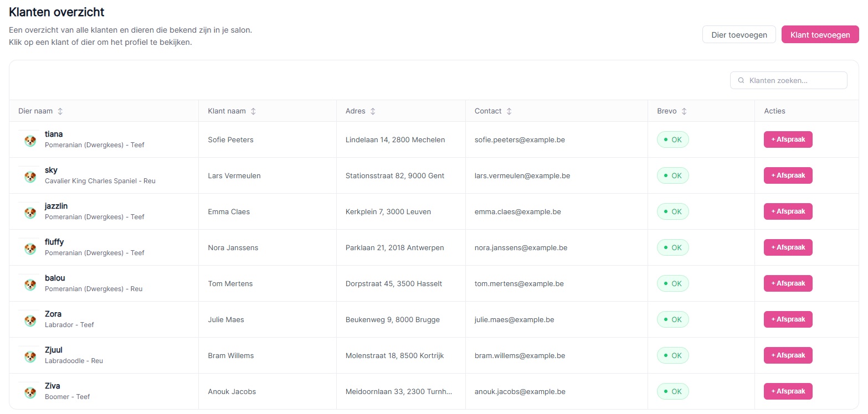Click the Brevo OK badge for Lars Vermeulen
This screenshot has height=414, width=868.
pos(672,175)
